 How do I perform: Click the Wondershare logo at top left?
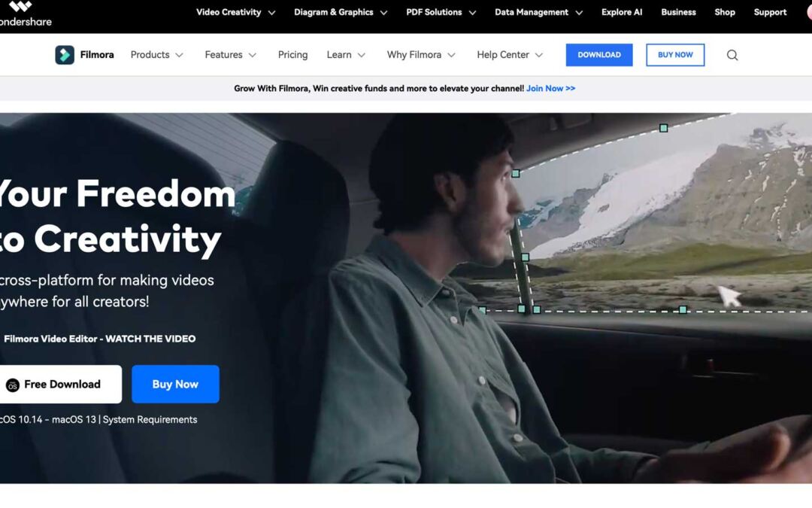[x=25, y=13]
